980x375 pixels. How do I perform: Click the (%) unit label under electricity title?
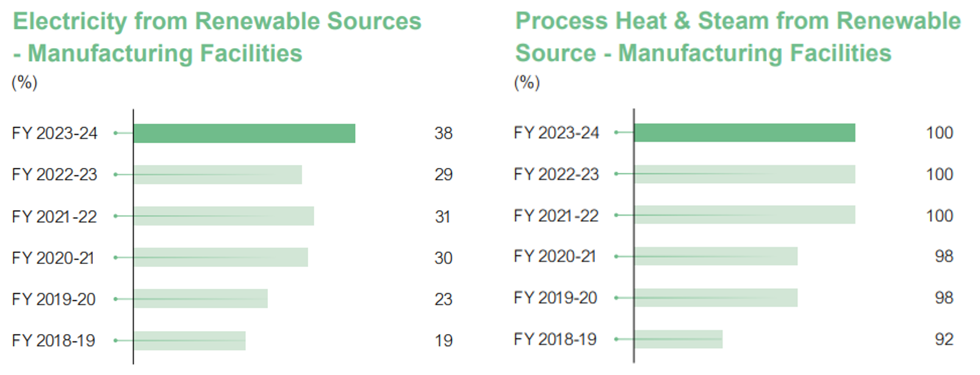[24, 82]
